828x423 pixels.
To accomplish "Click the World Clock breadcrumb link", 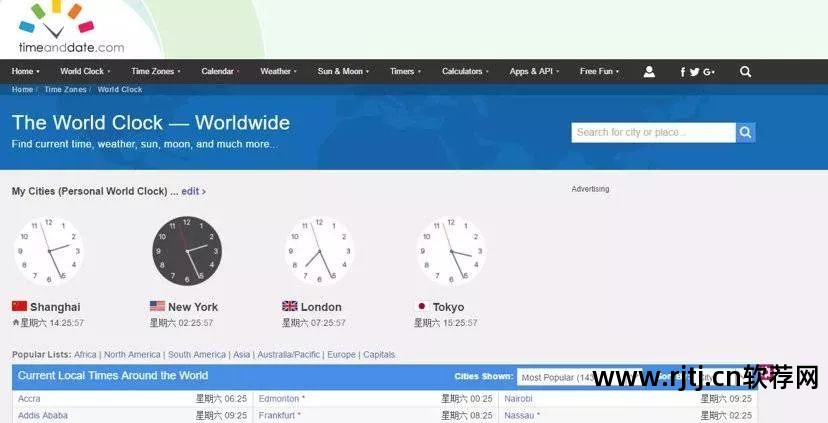I will (120, 90).
